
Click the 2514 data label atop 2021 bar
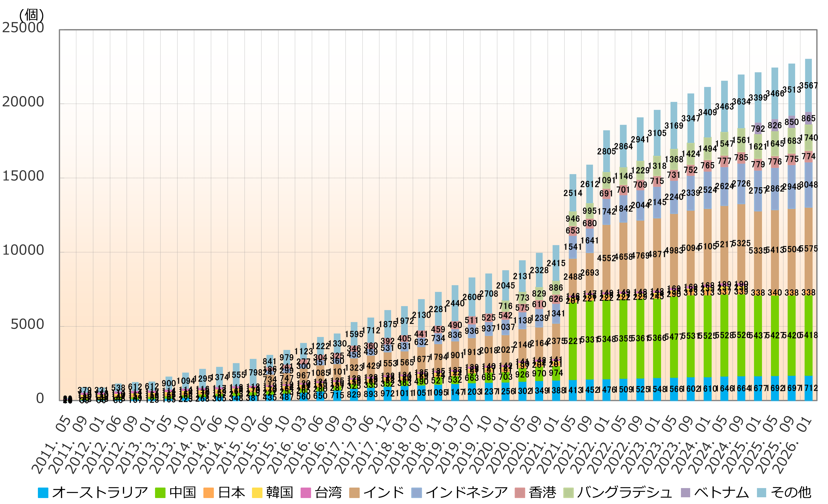573,193
